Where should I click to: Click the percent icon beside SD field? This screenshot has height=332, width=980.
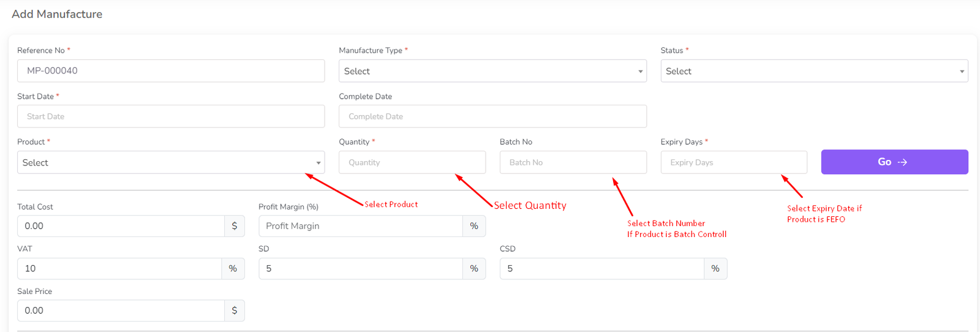[474, 268]
